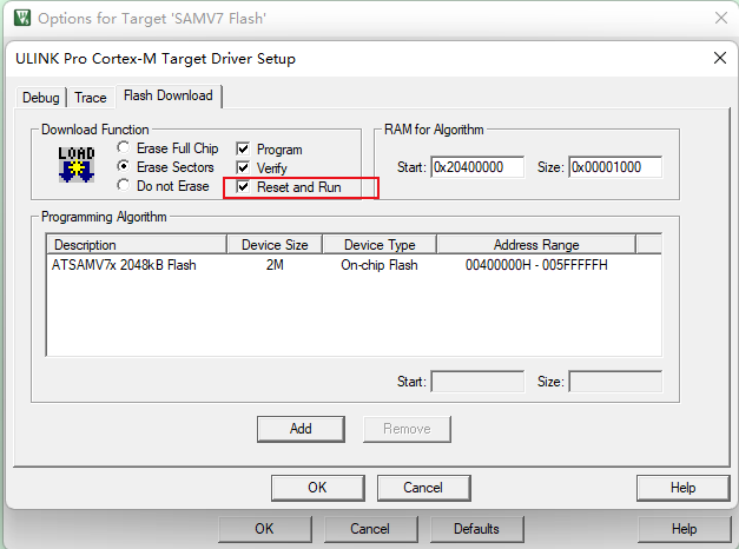Switch to the Debug tab
The height and width of the screenshot is (550, 740).
pos(41,97)
